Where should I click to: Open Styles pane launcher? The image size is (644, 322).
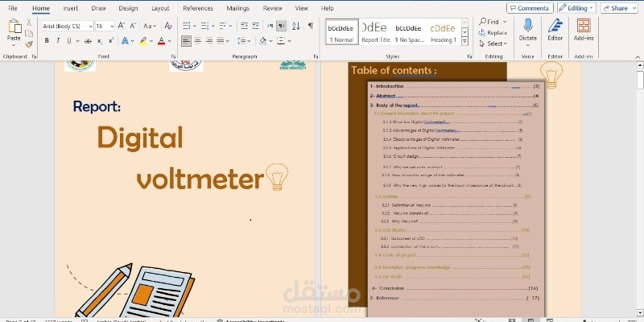[469, 56]
